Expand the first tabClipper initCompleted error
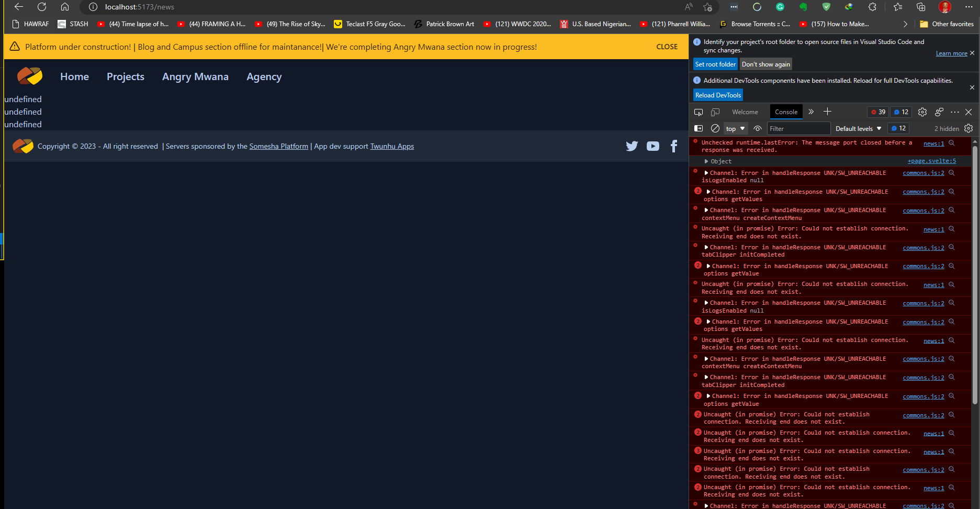 click(x=706, y=247)
